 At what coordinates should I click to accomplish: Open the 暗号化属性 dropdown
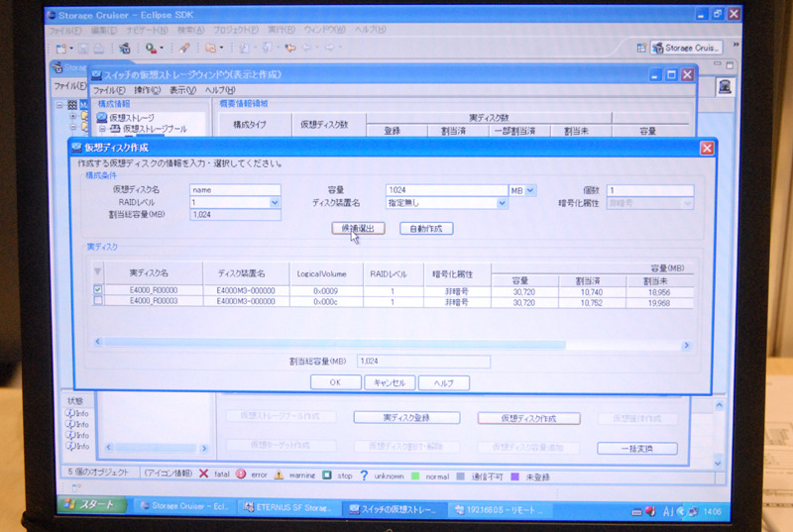[x=687, y=204]
